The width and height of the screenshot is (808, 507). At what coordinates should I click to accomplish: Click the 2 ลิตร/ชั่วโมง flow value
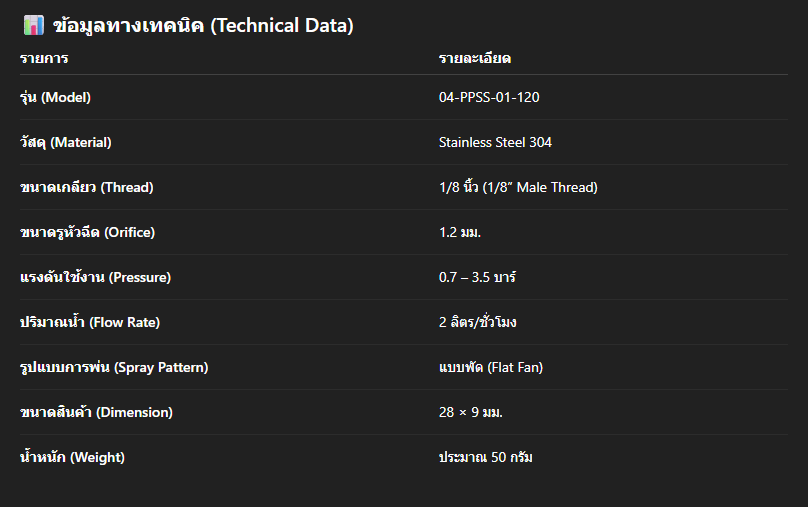(478, 322)
